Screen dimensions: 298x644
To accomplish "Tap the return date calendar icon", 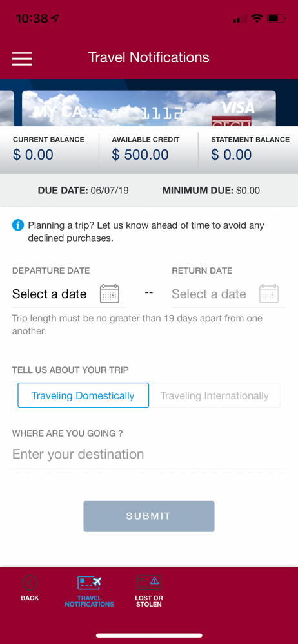I will pos(269,294).
